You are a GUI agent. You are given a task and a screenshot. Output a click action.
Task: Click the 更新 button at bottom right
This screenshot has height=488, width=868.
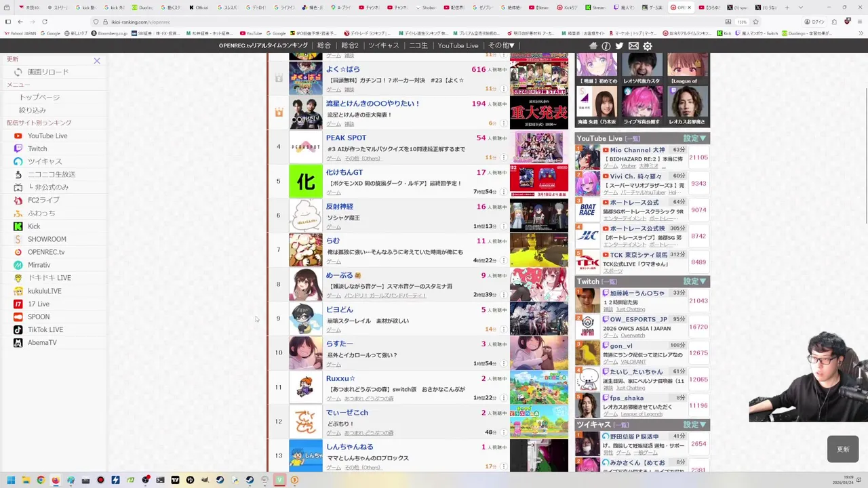(843, 449)
